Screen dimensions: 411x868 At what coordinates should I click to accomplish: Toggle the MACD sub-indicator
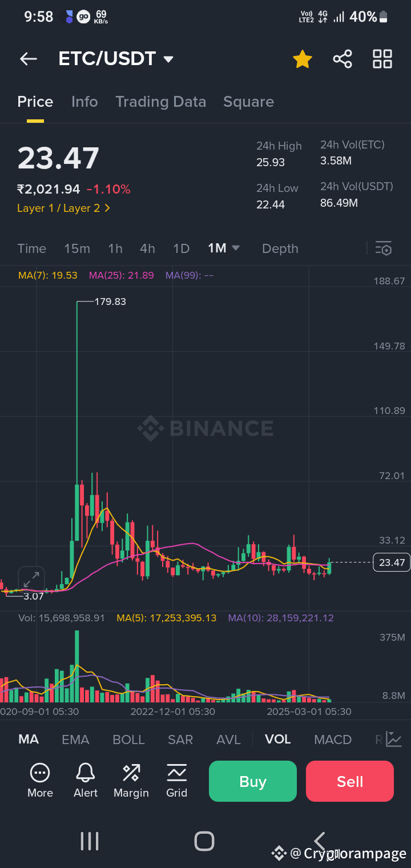333,740
